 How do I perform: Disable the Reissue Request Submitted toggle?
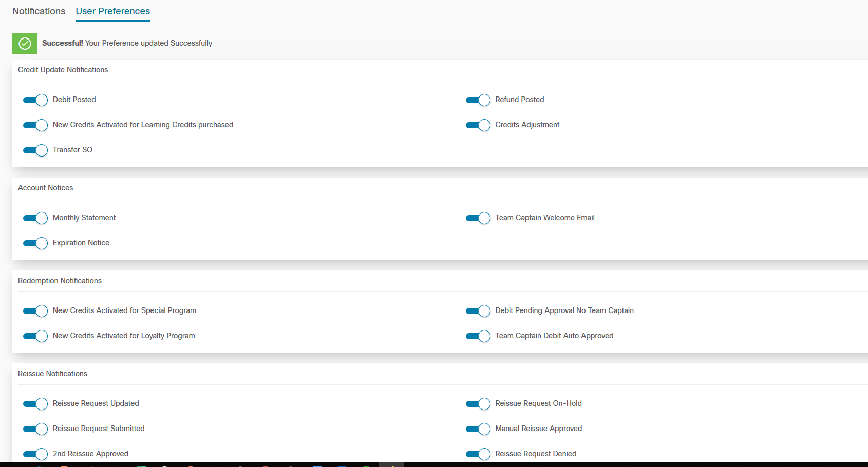pos(35,429)
